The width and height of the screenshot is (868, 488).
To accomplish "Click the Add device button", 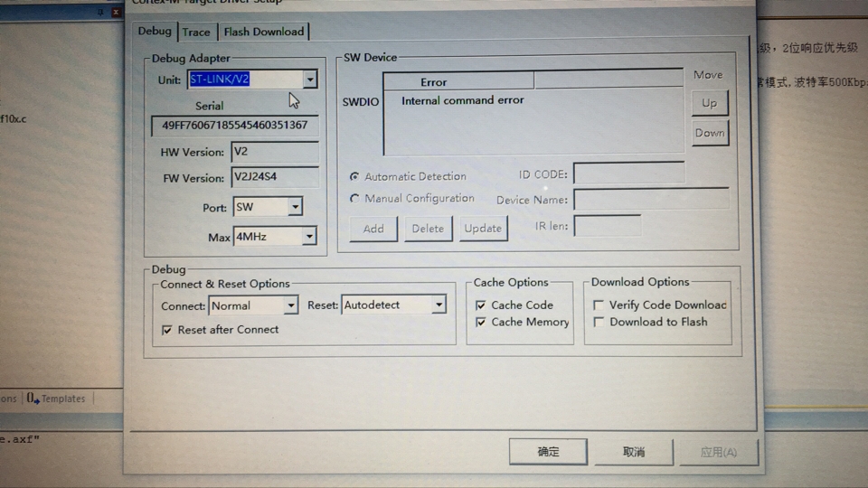I will [373, 229].
